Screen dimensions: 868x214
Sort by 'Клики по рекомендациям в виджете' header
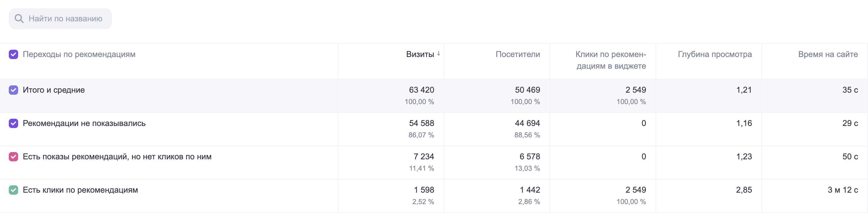[x=610, y=60]
